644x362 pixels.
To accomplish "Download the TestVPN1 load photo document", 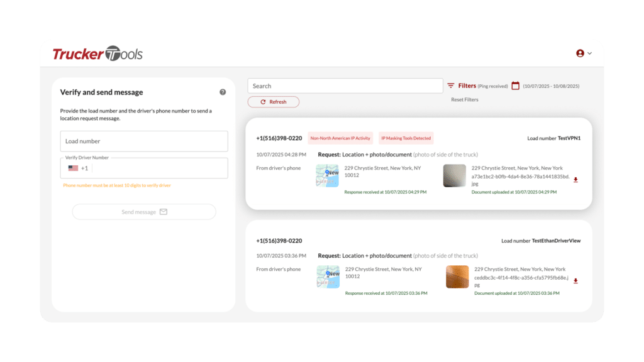I will [x=575, y=180].
